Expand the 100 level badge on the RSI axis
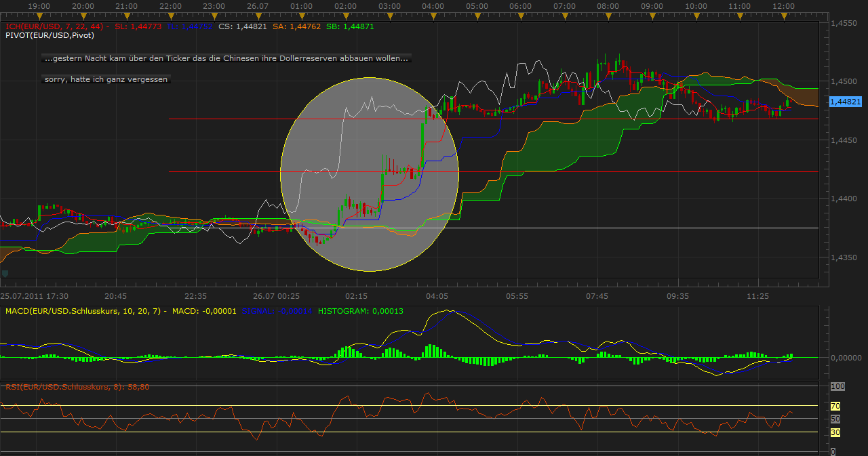868x456 pixels. pyautogui.click(x=837, y=386)
